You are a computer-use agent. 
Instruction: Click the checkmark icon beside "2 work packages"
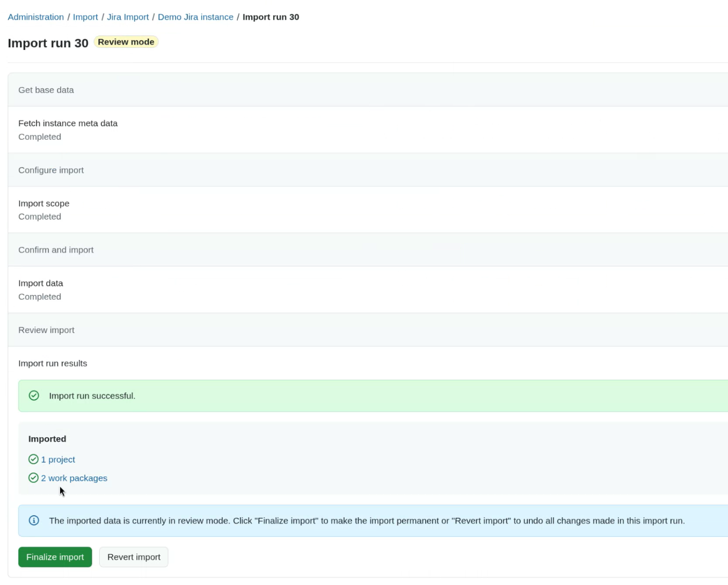pyautogui.click(x=33, y=478)
